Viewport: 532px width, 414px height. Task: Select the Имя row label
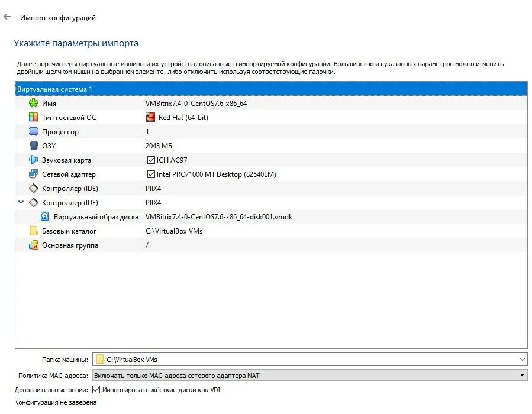pos(49,103)
